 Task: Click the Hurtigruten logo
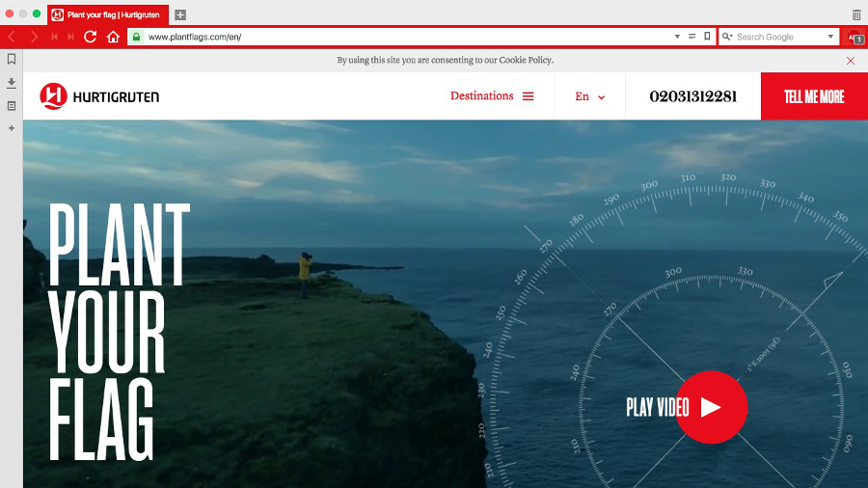coord(99,96)
